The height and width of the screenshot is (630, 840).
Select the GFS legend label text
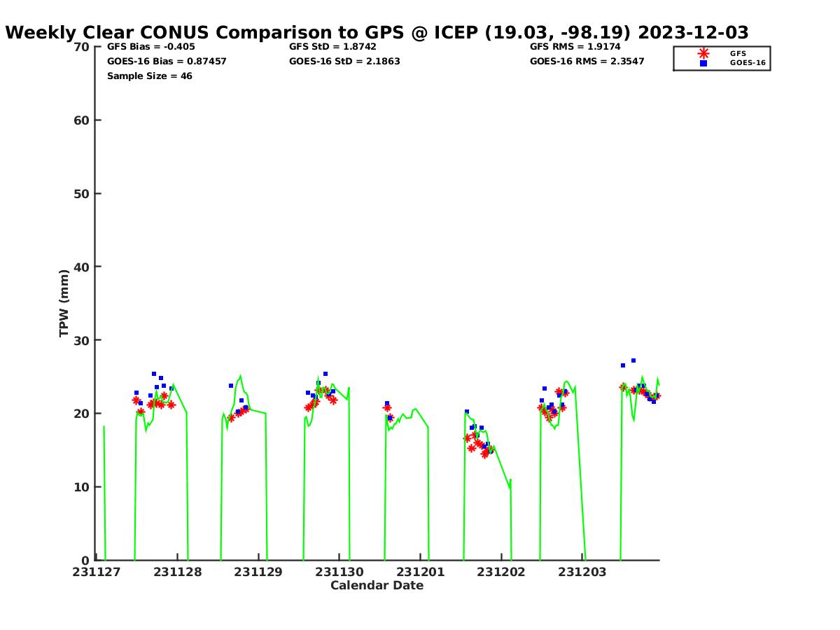(x=738, y=53)
